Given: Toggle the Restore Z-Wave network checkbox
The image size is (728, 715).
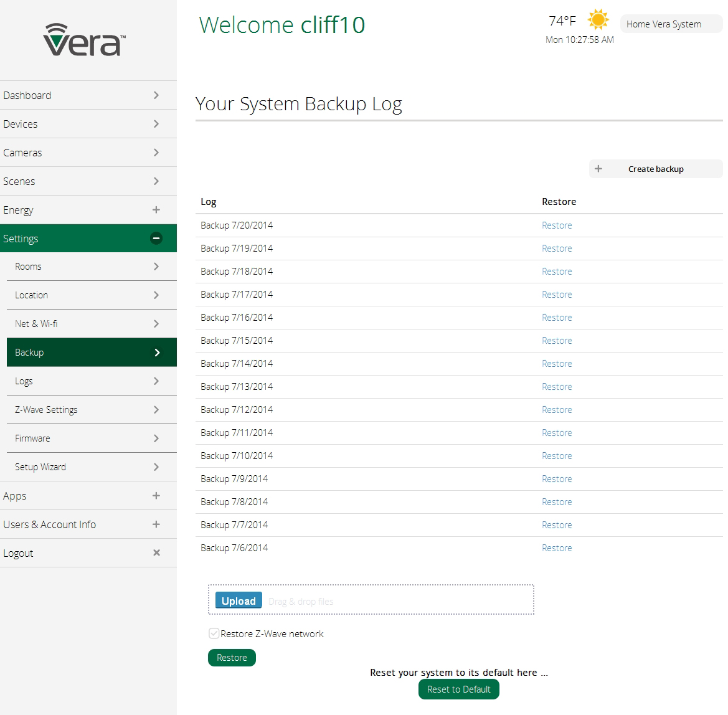Looking at the screenshot, I should coord(214,633).
